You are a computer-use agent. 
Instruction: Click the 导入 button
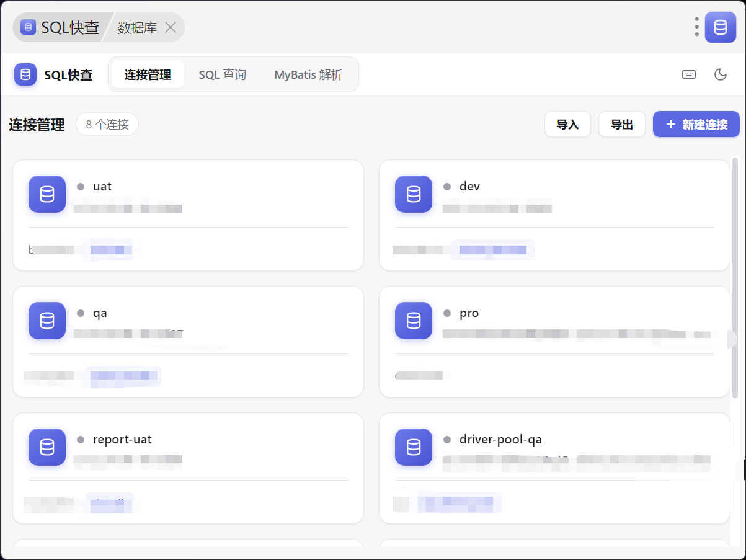[x=567, y=124]
